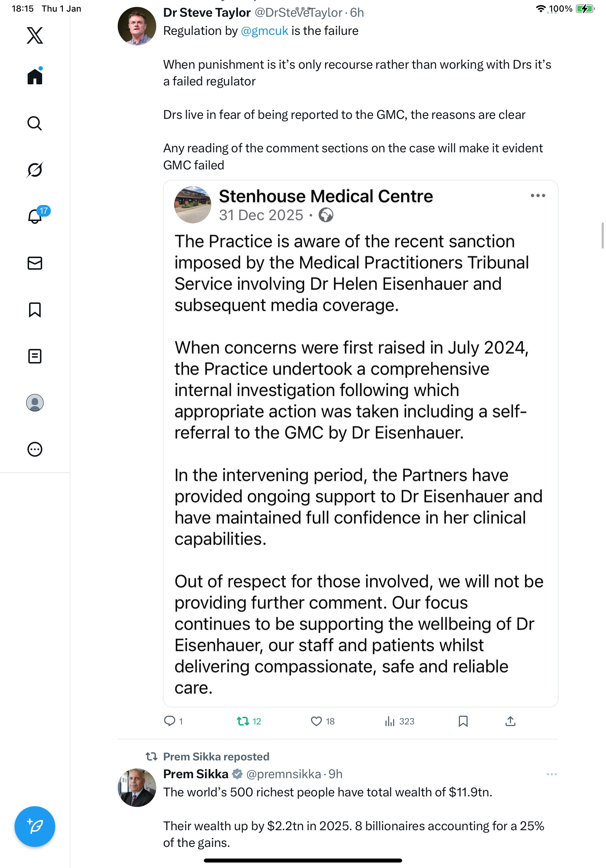Viewport: 606px width, 868px height.
Task: Open Lists icon in sidebar
Action: (x=35, y=356)
